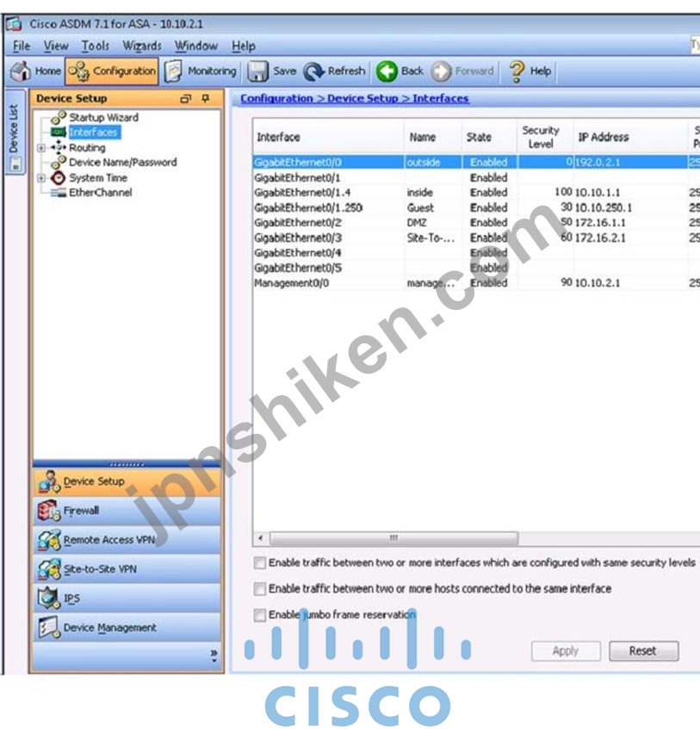Click the grey Forward arrow icon

[441, 71]
